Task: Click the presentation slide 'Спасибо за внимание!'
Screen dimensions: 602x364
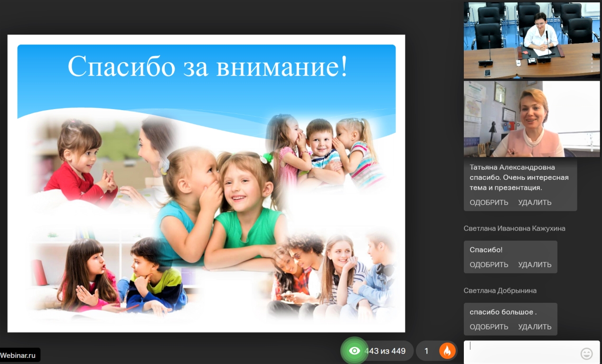Action: coord(206,183)
